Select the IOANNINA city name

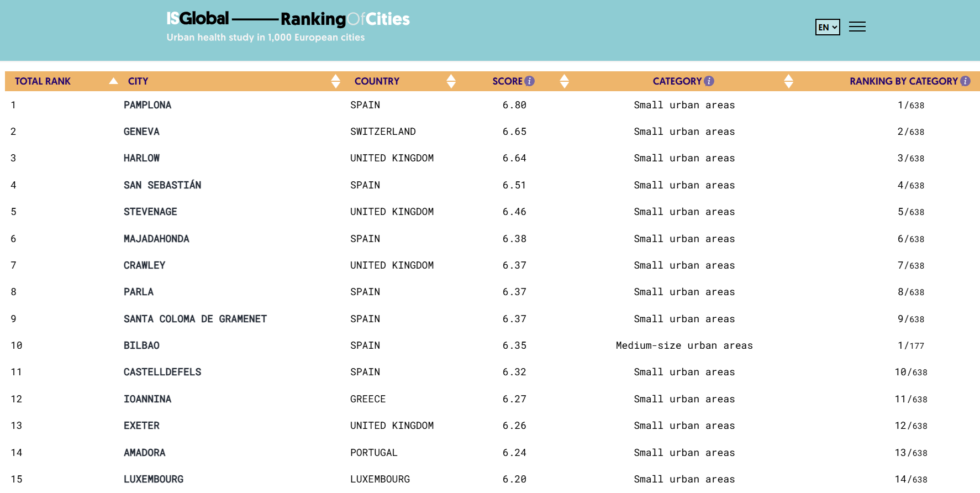pos(147,399)
